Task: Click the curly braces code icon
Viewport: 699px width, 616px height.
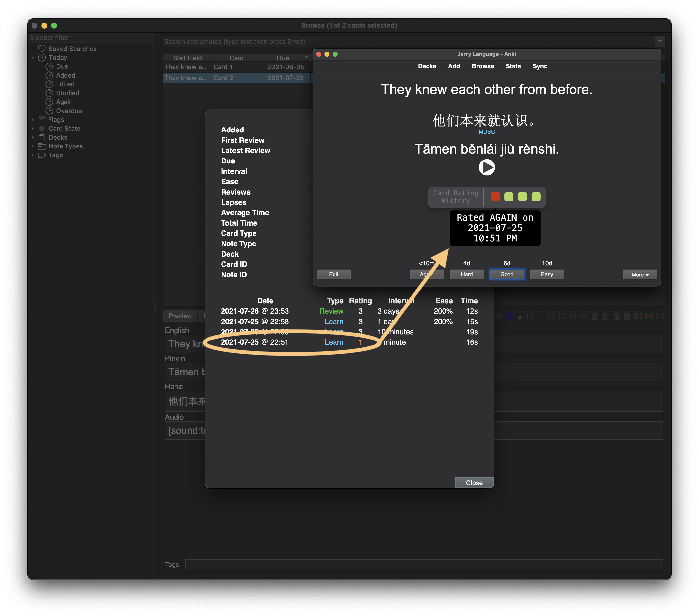Action: tap(529, 316)
